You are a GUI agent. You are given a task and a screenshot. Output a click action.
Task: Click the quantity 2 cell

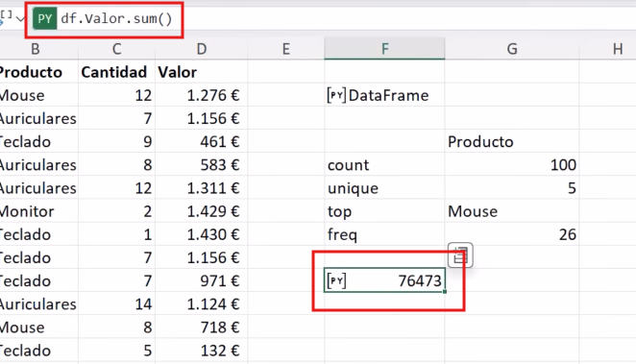pos(117,211)
